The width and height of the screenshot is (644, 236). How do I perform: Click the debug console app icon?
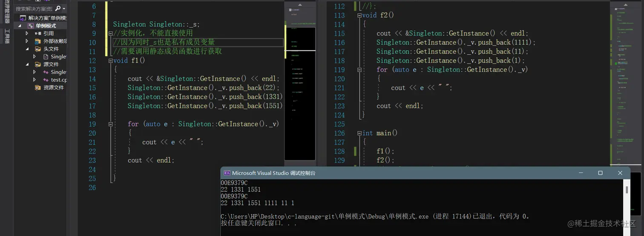pyautogui.click(x=227, y=173)
